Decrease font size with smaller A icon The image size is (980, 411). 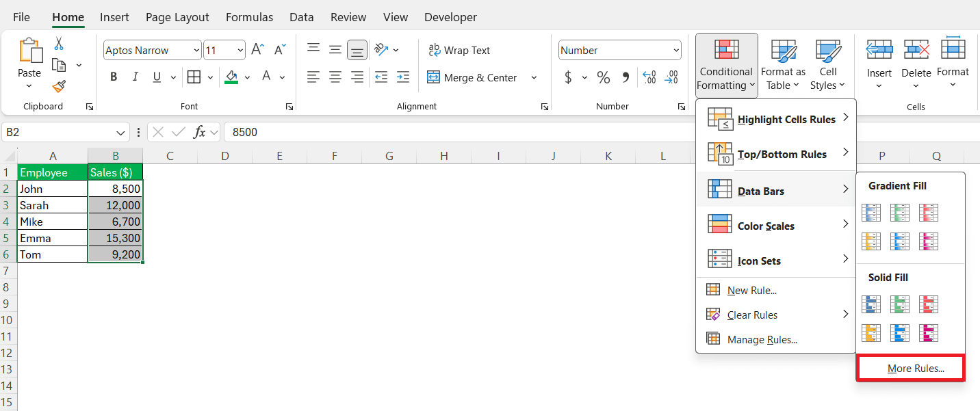click(x=280, y=50)
